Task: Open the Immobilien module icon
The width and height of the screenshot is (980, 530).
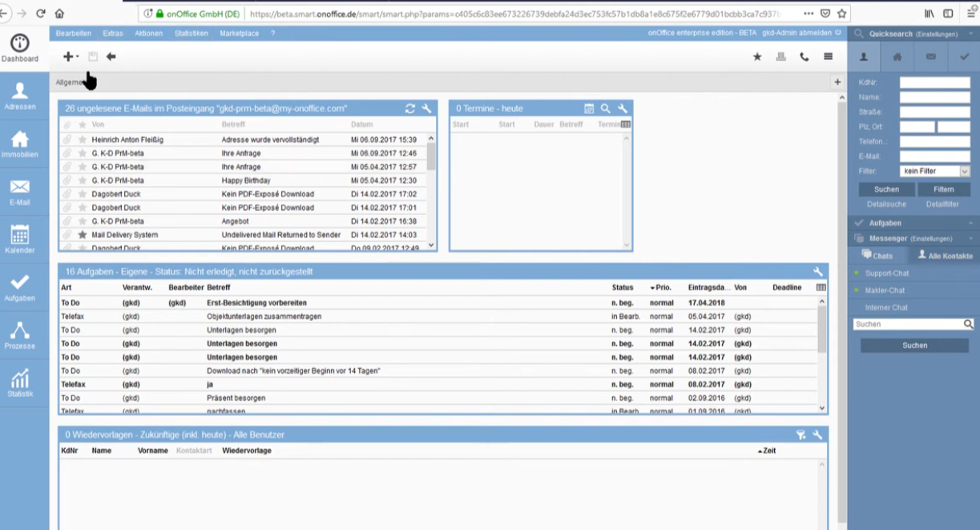Action: [20, 144]
